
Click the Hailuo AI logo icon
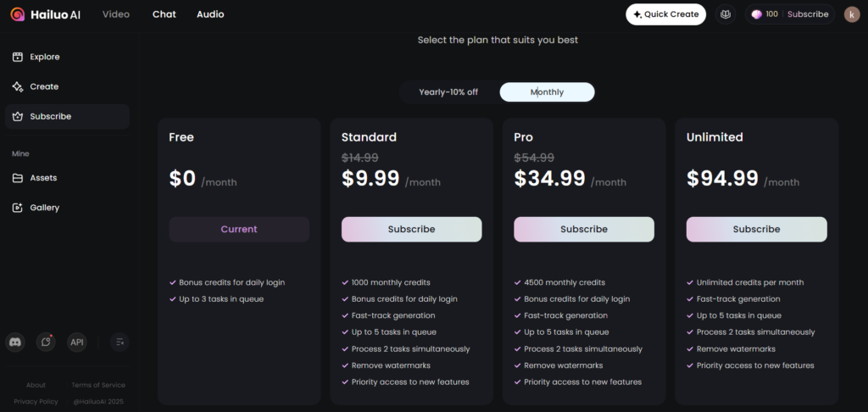(x=17, y=14)
